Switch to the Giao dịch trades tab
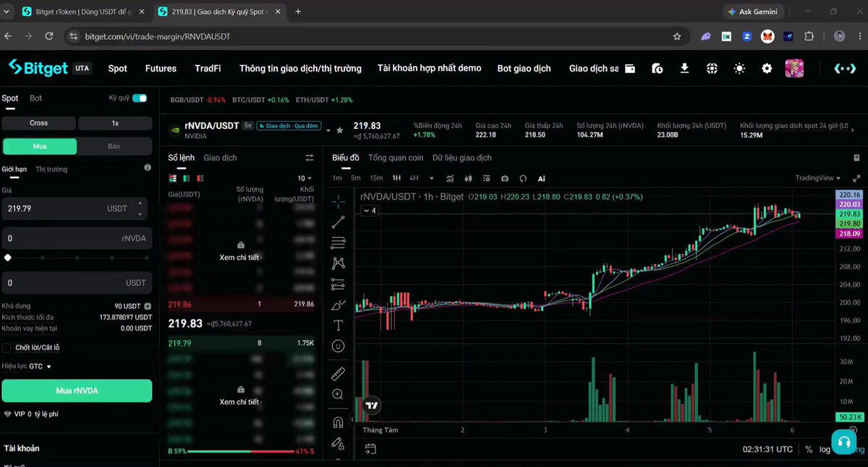868x467 pixels. click(x=220, y=158)
